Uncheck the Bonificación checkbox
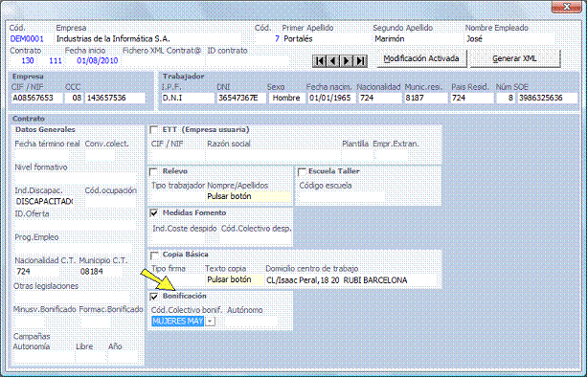Screen dimensions: 588x378 [x=153, y=297]
